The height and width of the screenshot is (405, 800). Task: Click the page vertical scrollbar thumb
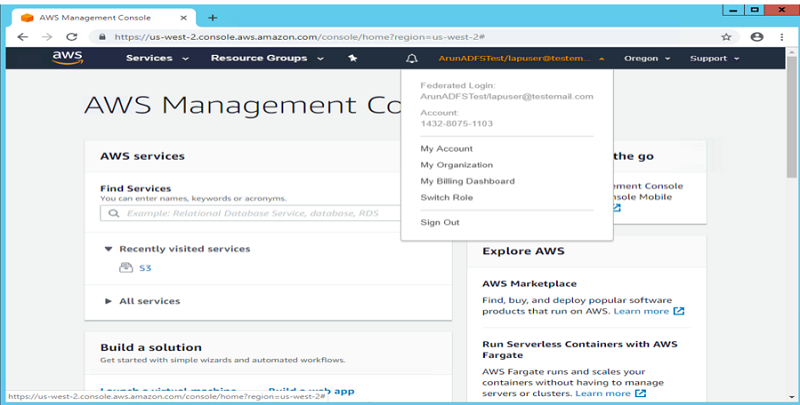click(791, 117)
